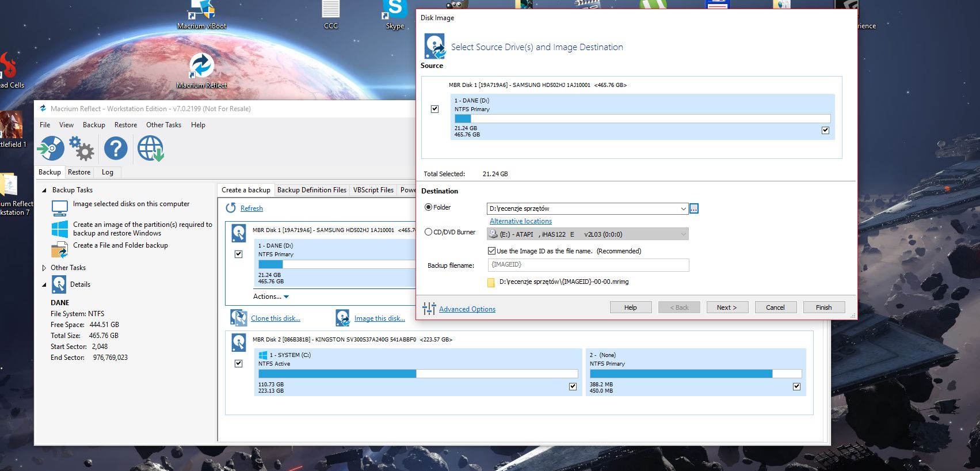Switch to the Log tab
The height and width of the screenshot is (471, 980).
coord(108,172)
